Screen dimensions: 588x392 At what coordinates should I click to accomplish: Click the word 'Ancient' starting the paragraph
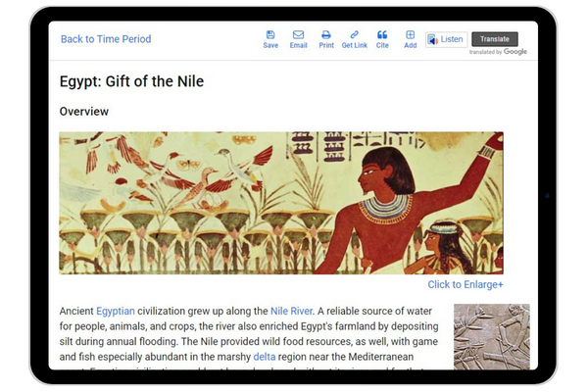tap(76, 312)
